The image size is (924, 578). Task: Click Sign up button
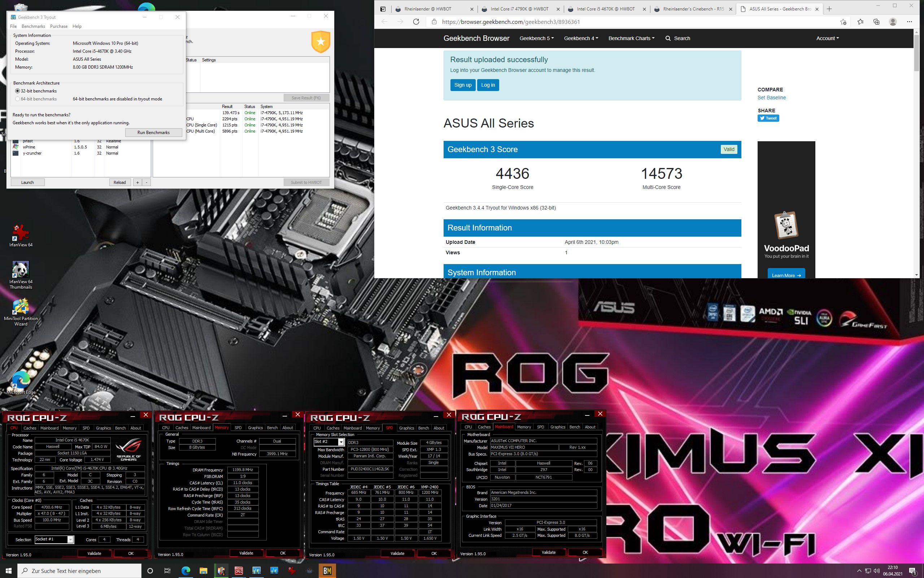click(x=463, y=85)
